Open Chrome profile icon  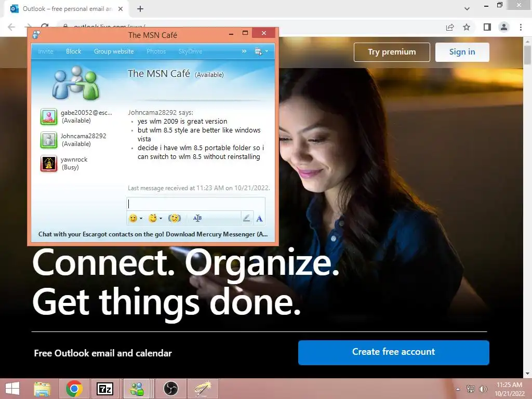504,27
